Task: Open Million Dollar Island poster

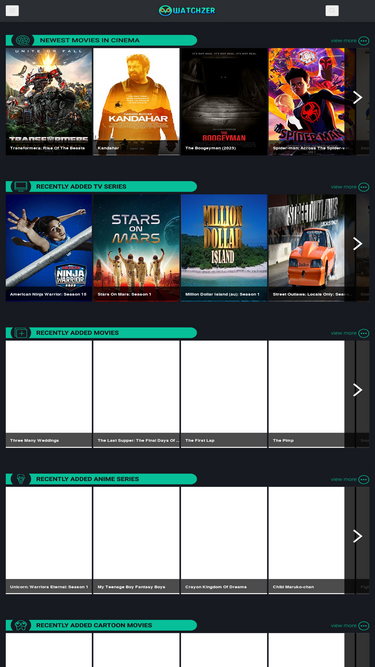Action: click(224, 248)
